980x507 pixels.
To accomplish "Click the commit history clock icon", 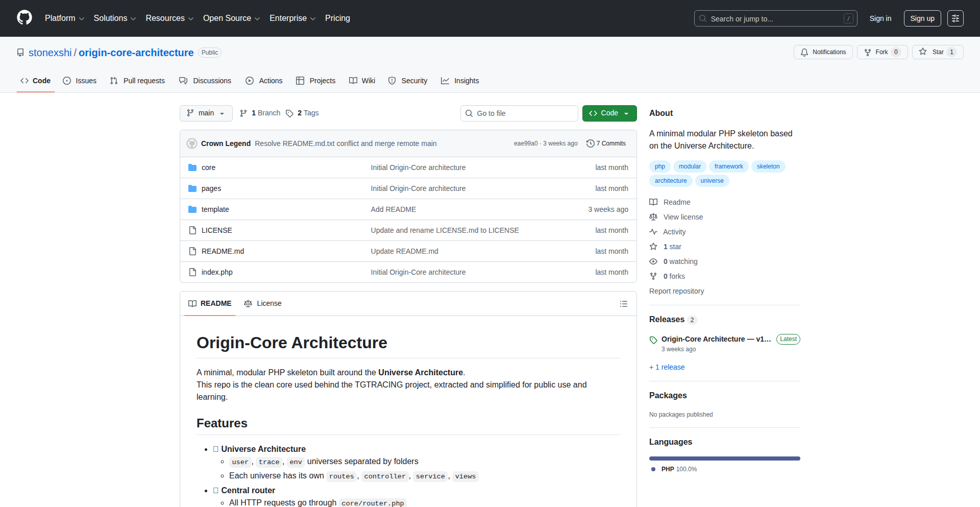I will point(590,143).
